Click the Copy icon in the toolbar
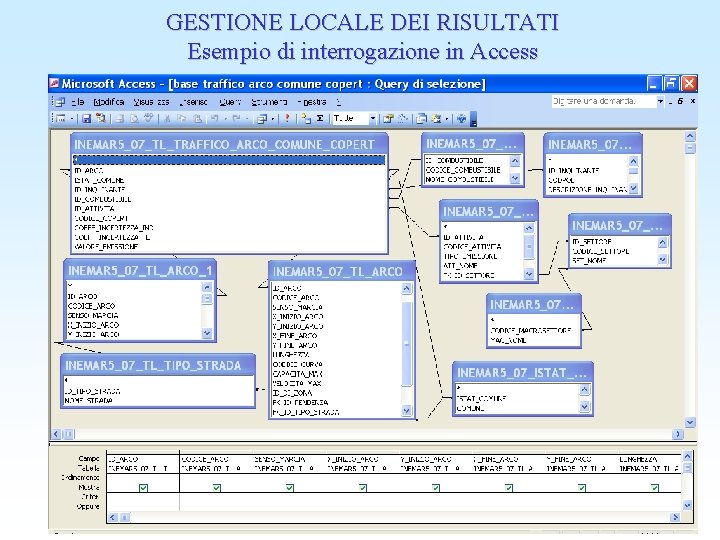Screen dimensions: 720x540 click(182, 119)
